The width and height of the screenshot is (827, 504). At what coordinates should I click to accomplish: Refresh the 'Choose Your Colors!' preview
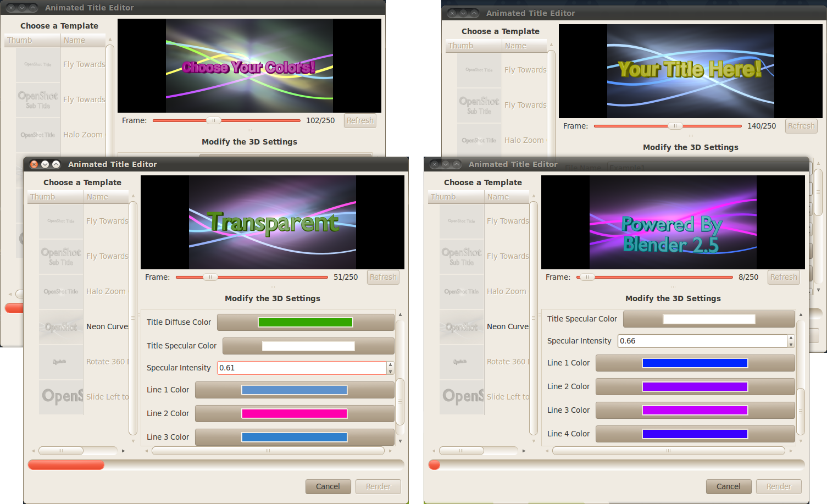point(360,120)
